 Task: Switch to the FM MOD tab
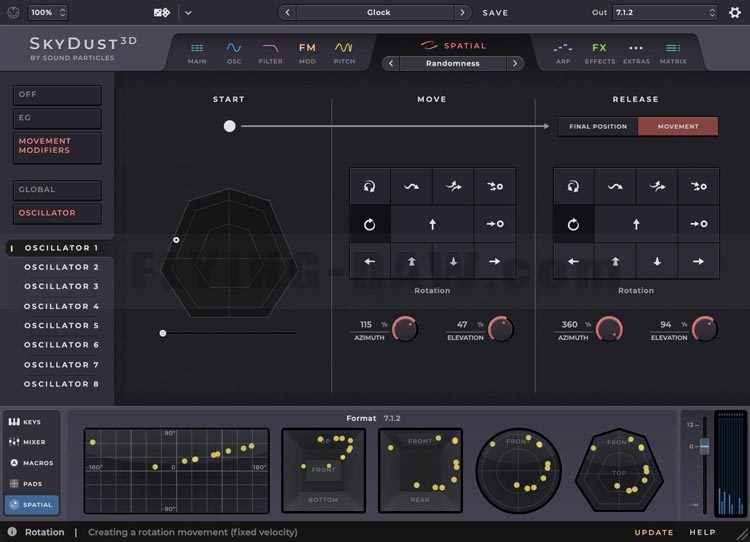pyautogui.click(x=307, y=54)
